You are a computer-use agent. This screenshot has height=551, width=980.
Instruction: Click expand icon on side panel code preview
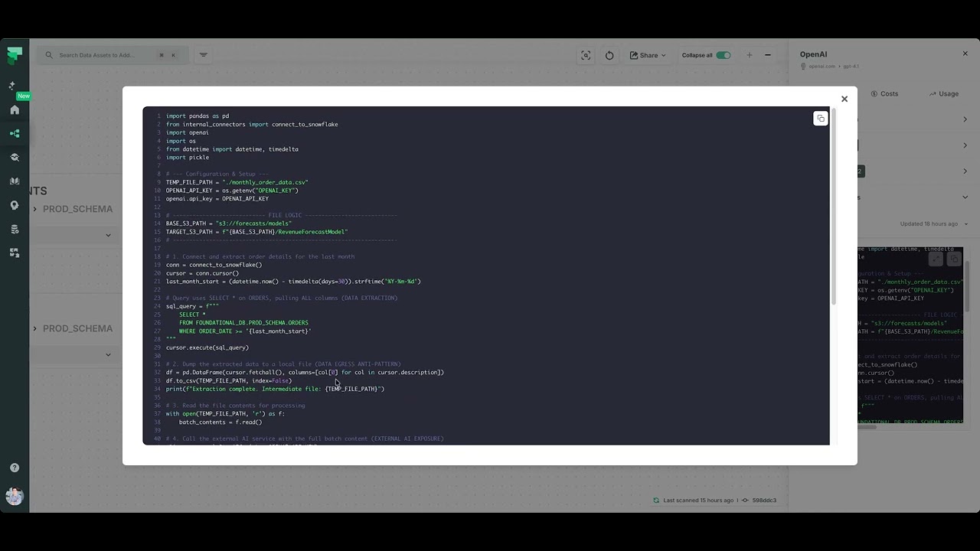point(936,259)
